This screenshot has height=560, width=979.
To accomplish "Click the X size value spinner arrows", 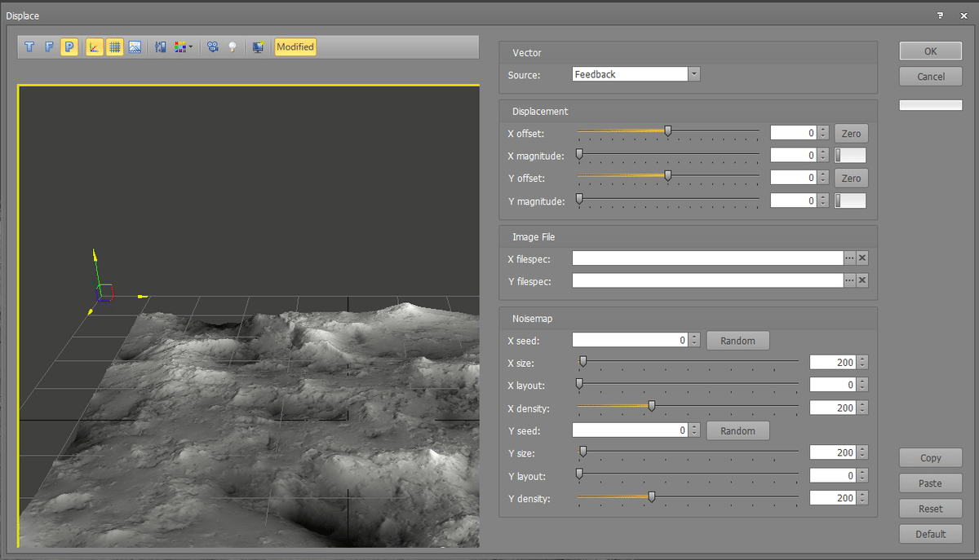I will [x=862, y=362].
